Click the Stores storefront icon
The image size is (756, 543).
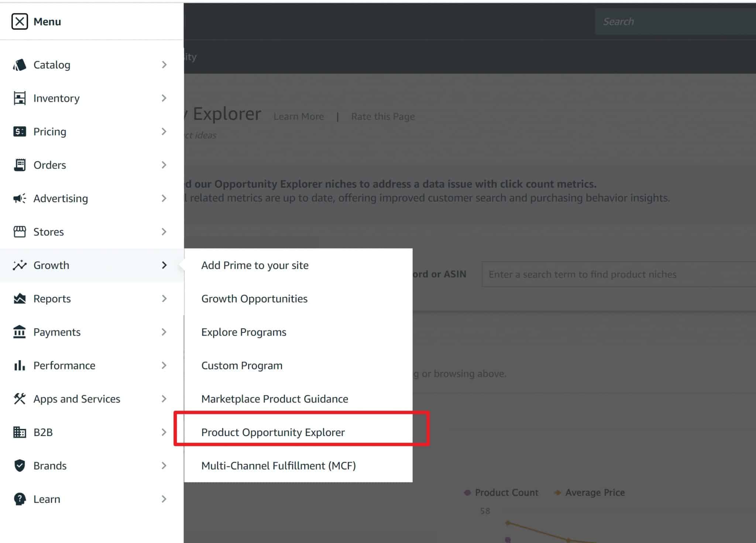(x=20, y=232)
